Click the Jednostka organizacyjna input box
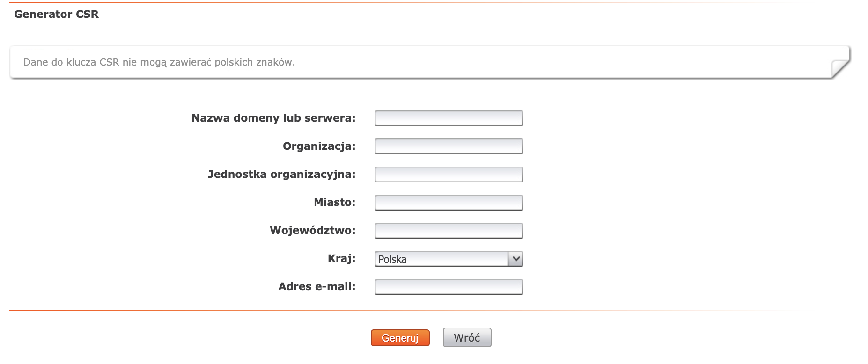The width and height of the screenshot is (868, 364). click(449, 175)
